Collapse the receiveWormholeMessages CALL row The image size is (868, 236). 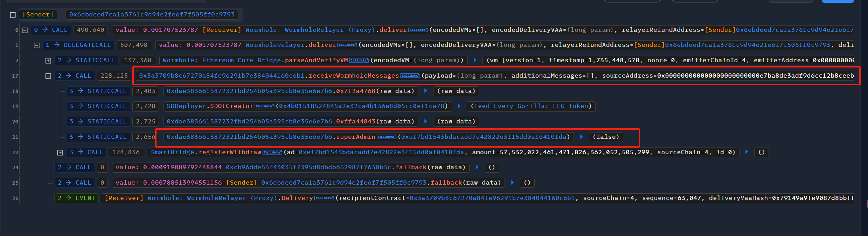(48, 76)
